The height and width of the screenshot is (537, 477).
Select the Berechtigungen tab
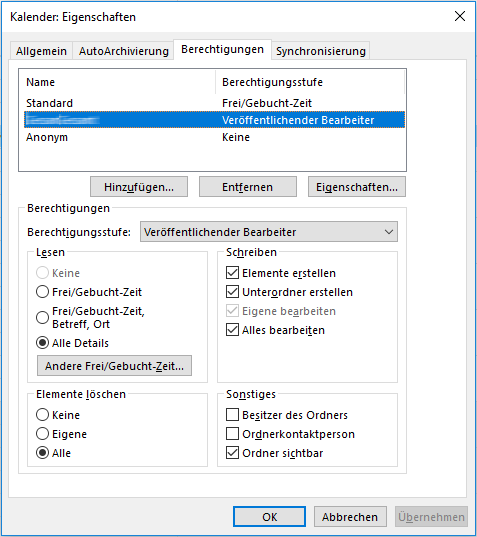click(223, 50)
